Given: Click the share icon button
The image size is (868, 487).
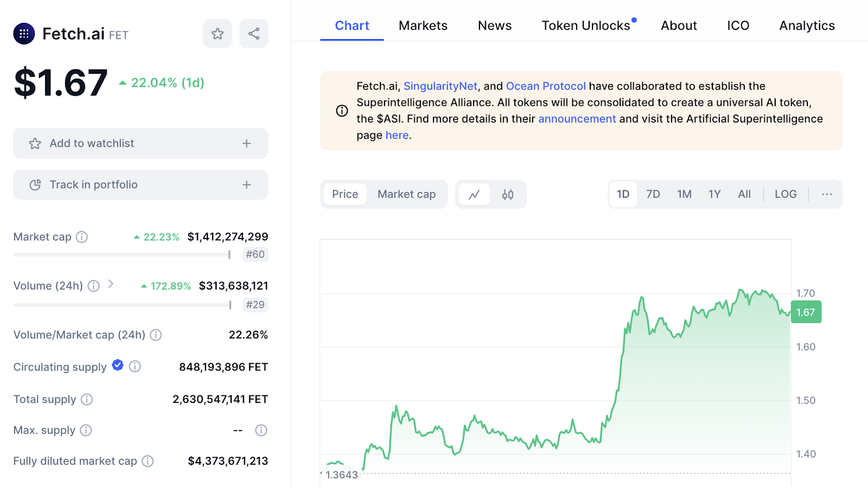Looking at the screenshot, I should [253, 34].
